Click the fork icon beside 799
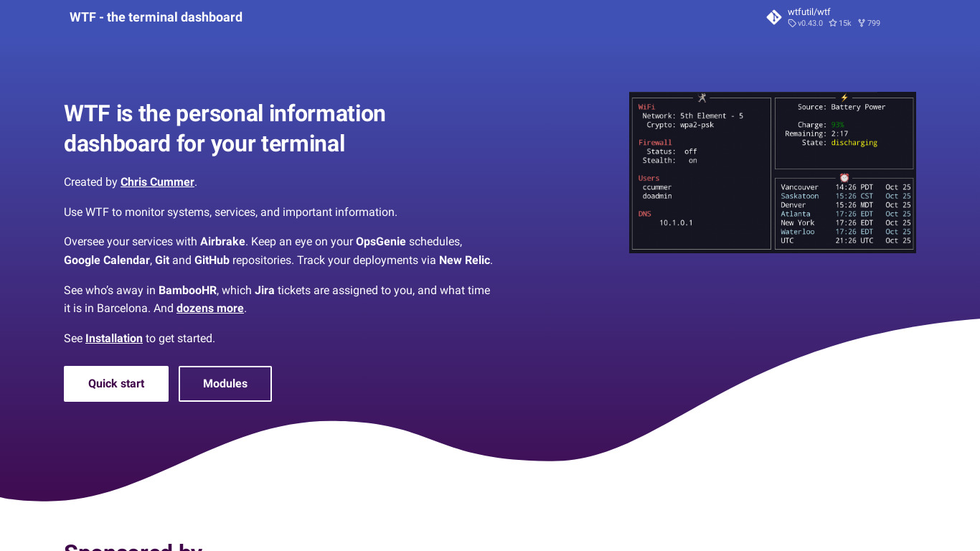This screenshot has height=551, width=980. click(862, 24)
